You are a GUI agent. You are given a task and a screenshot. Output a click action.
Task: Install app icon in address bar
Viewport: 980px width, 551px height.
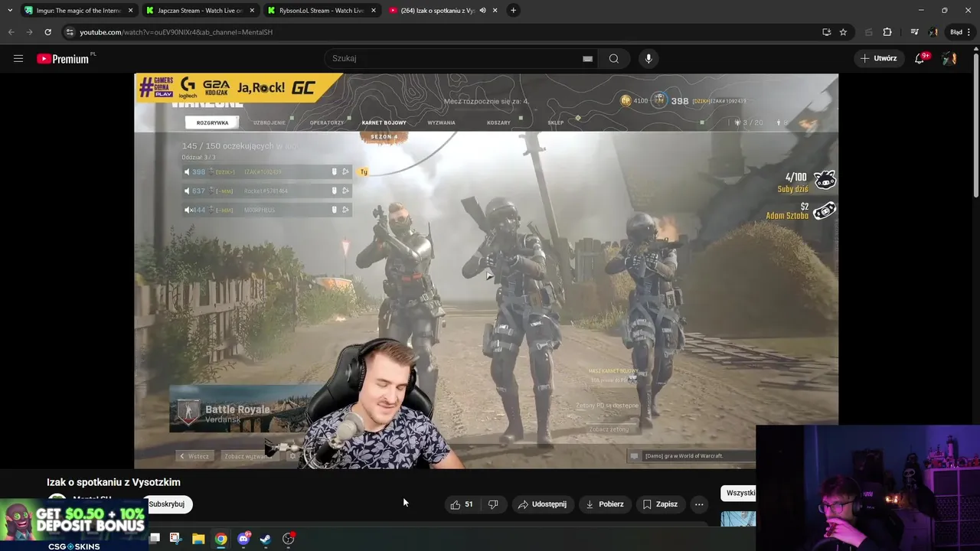(826, 32)
